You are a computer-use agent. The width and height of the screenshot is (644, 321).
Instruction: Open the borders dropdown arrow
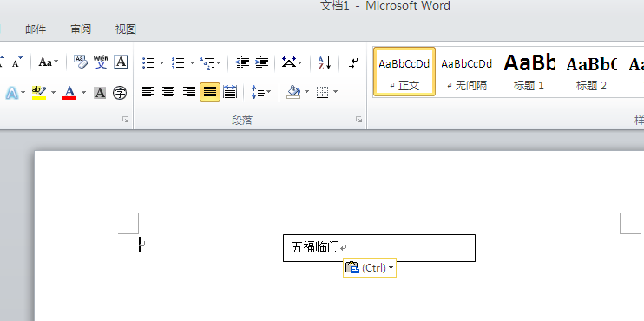click(x=336, y=92)
